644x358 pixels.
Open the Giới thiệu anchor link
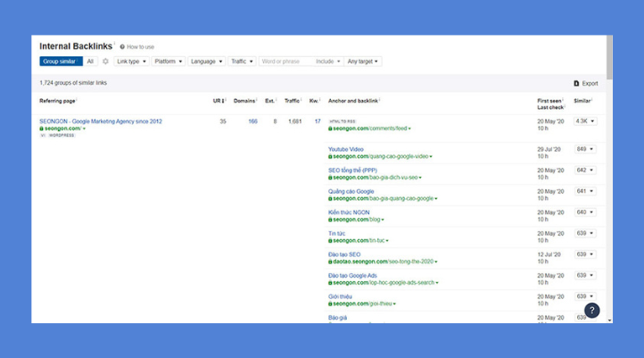point(340,296)
